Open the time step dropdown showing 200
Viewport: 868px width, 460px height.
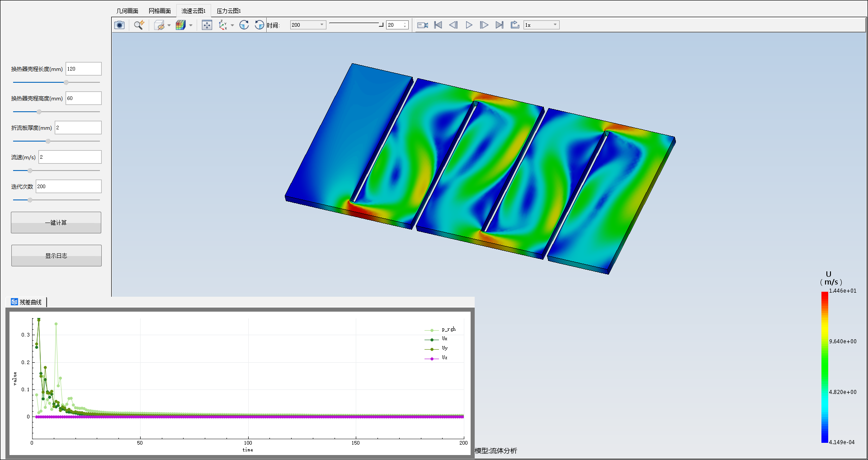point(308,25)
